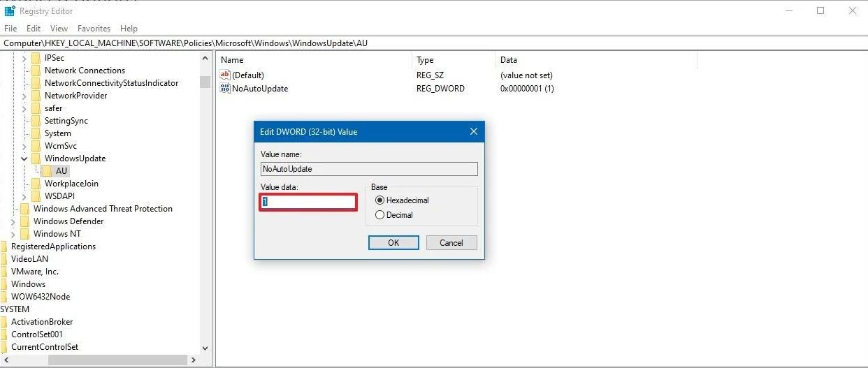
Task: Expand the Windows NT key
Action: (13, 234)
